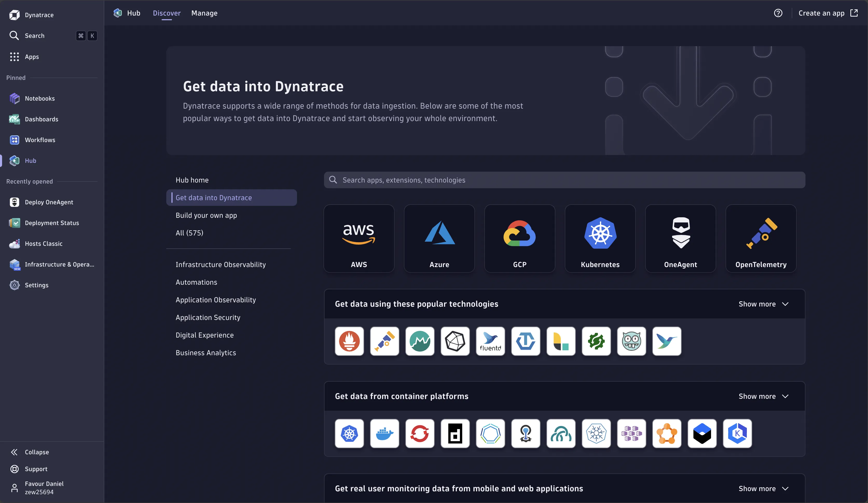Click Infrastructure Observability category

pyautogui.click(x=221, y=264)
